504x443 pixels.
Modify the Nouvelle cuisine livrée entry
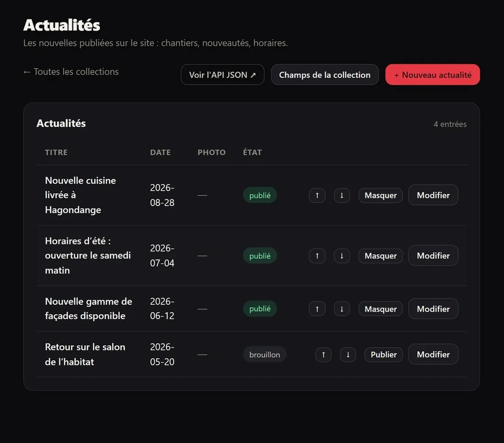coord(433,195)
